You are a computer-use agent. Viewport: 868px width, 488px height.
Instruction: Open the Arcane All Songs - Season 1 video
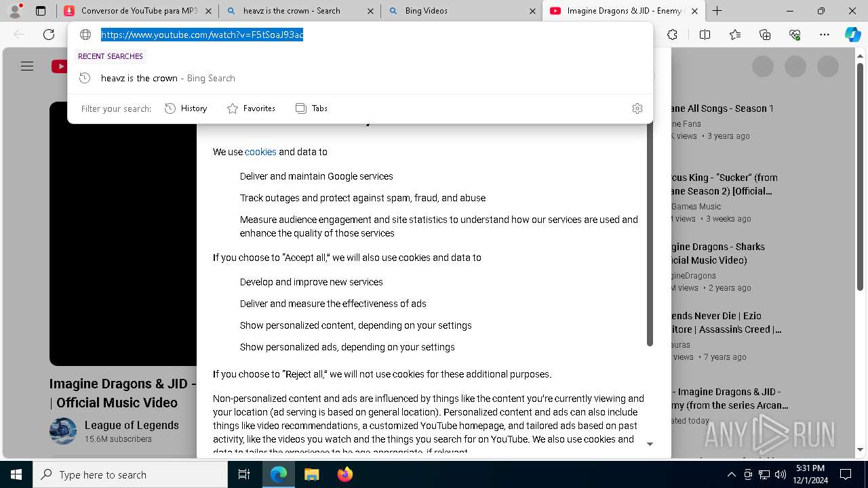(722, 108)
